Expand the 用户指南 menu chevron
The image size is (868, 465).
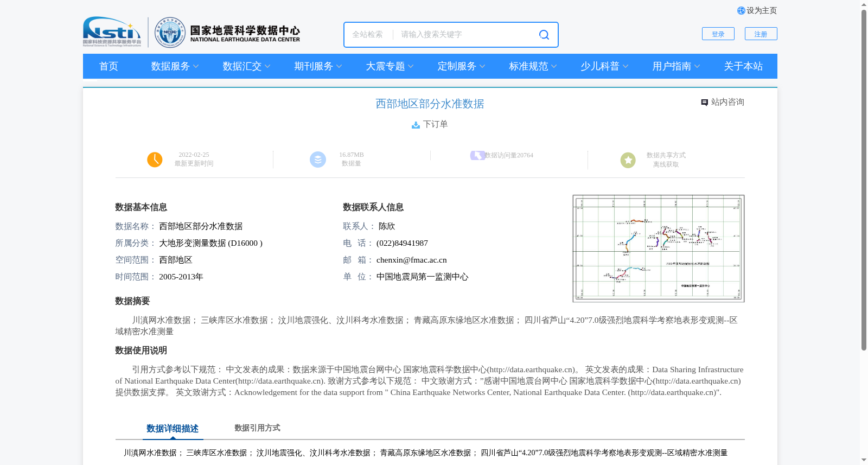pos(697,66)
